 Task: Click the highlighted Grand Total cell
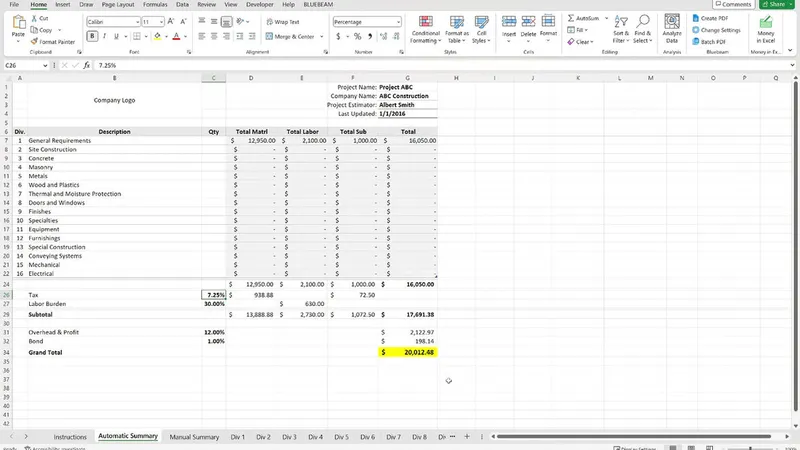408,352
